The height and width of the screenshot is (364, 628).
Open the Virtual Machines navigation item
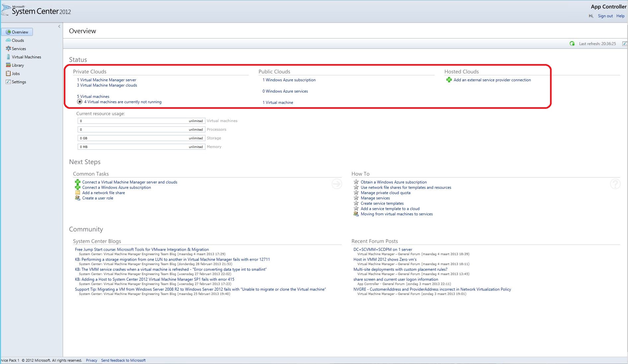pos(27,57)
